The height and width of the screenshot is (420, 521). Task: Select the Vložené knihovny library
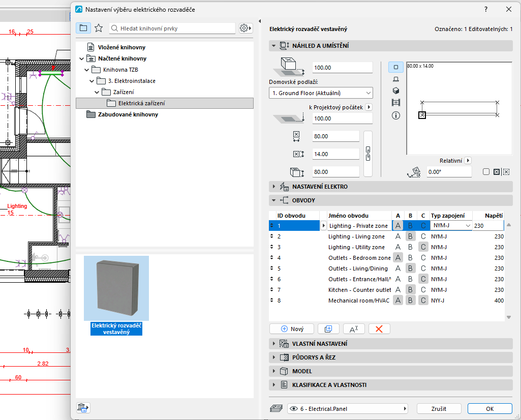click(x=121, y=47)
